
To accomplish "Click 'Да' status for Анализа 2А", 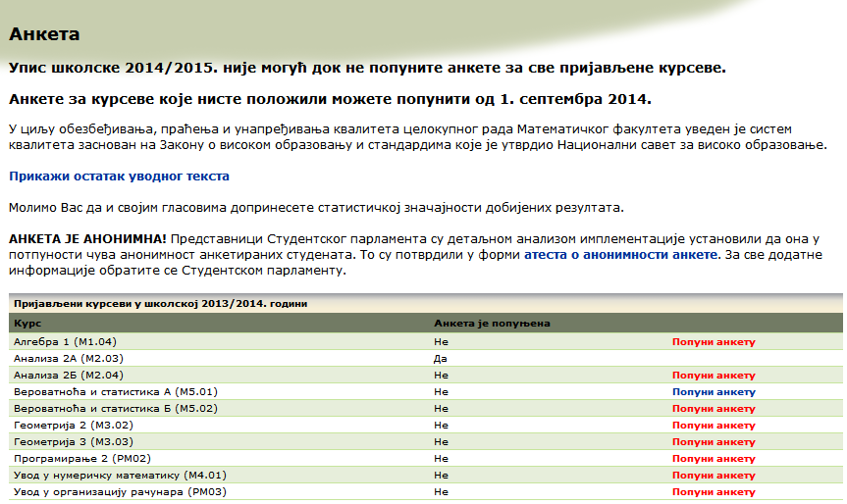I will (x=440, y=359).
